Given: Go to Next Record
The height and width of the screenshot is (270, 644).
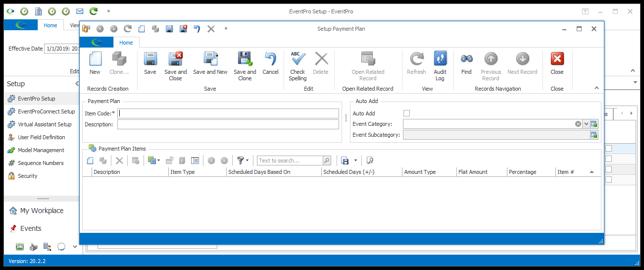Looking at the screenshot, I should pos(522,63).
